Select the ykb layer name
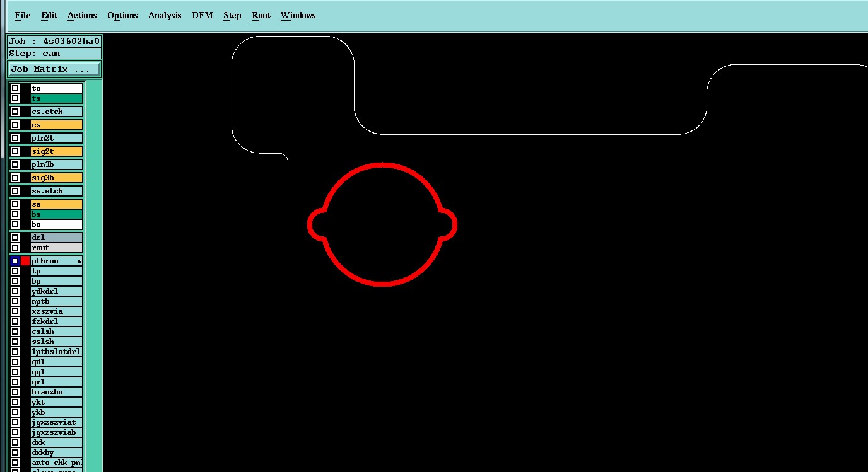Screen dimensions: 868x472 57,412
